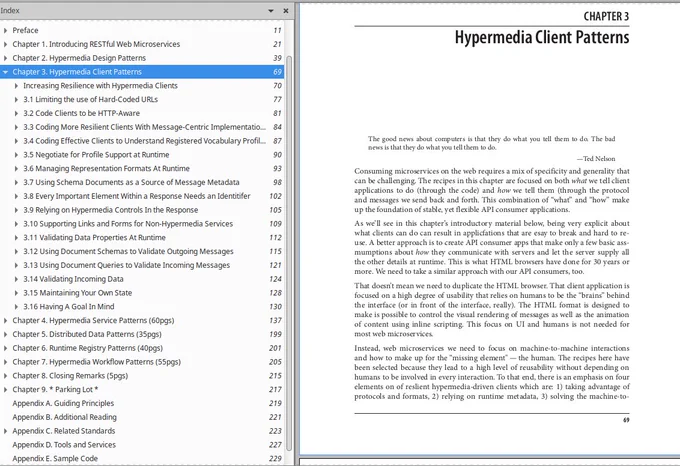680x466 pixels.
Task: Open 3.2 Code Clients to be HTTP-Aware
Action: 82,113
